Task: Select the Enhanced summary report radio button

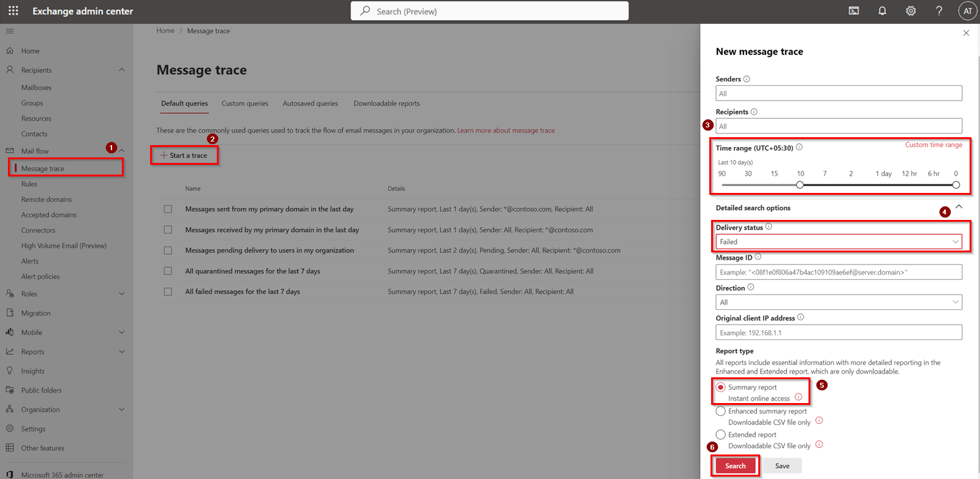Action: point(721,411)
